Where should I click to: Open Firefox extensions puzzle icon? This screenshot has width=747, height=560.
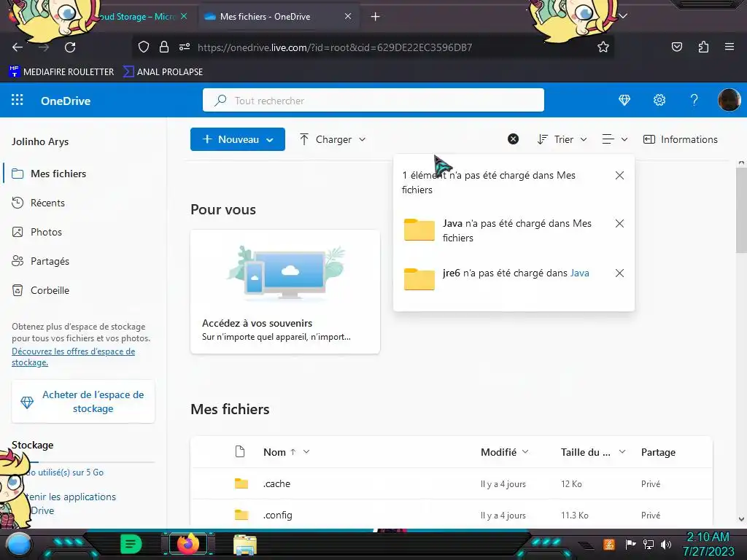tap(703, 47)
